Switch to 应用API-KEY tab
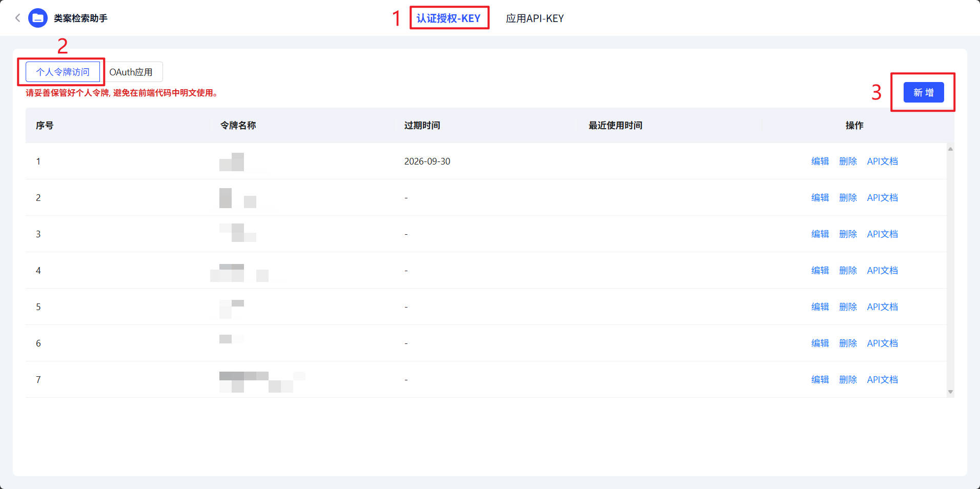Viewport: 980px width, 489px height. 535,18
